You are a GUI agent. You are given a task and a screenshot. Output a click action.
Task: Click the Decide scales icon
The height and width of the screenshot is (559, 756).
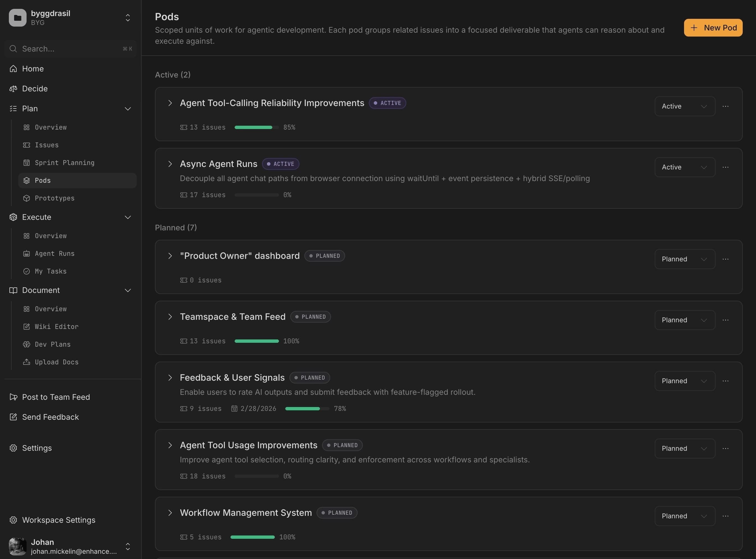13,89
